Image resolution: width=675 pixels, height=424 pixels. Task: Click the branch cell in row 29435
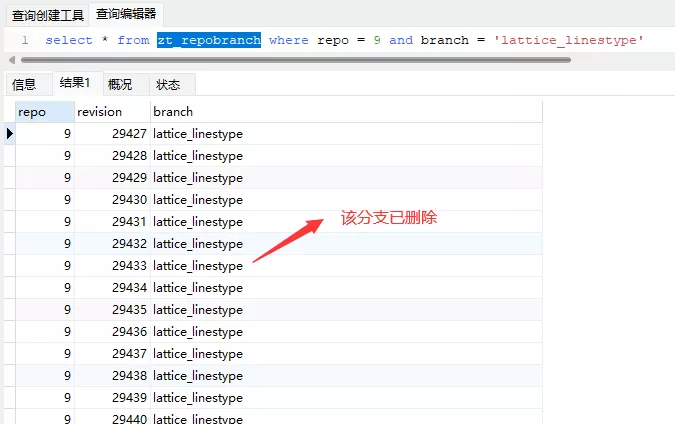[347, 310]
